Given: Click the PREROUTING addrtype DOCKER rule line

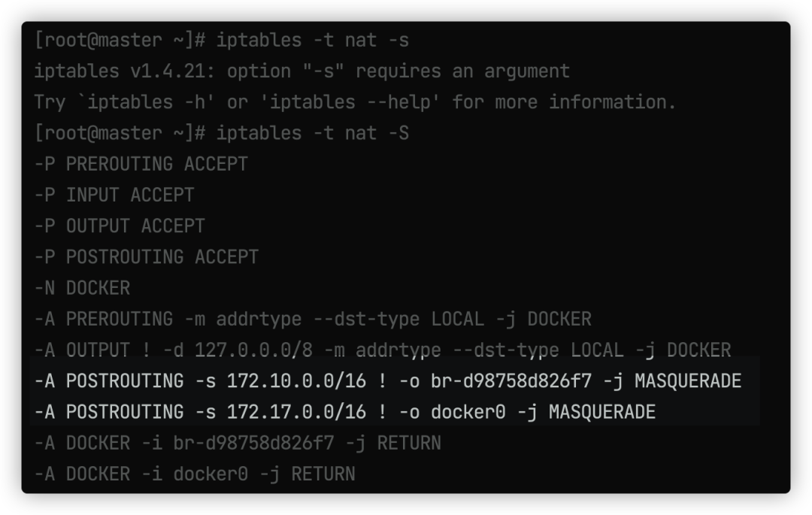Looking at the screenshot, I should click(313, 320).
